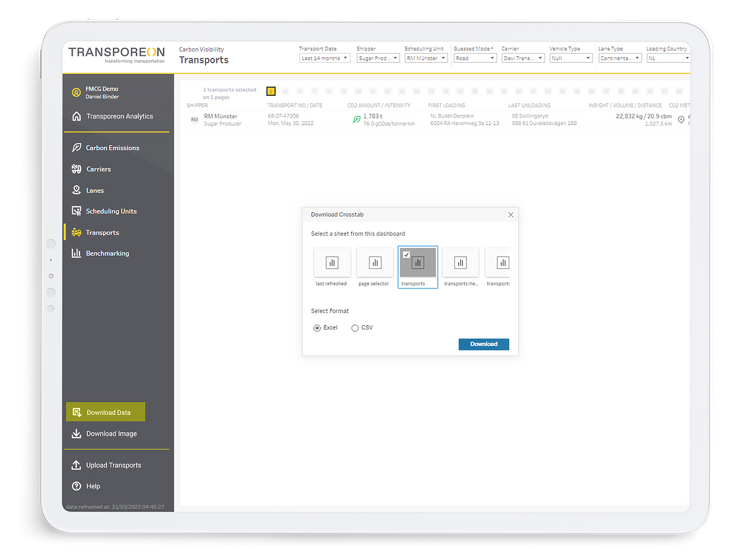The height and width of the screenshot is (560, 748).
Task: Open the Vehicle Type dropdown showing Null
Action: pyautogui.click(x=570, y=58)
